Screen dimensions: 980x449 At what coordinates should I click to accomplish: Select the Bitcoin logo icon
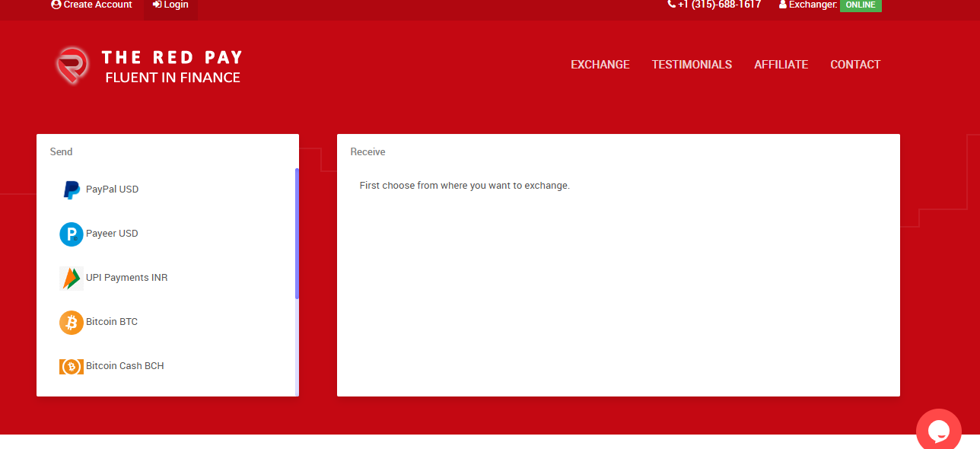72,322
